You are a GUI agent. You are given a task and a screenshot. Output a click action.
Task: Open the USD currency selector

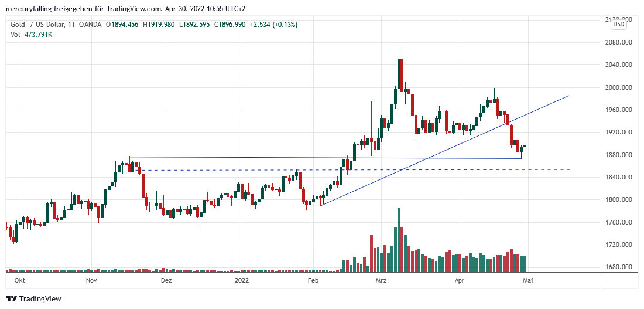[619, 25]
